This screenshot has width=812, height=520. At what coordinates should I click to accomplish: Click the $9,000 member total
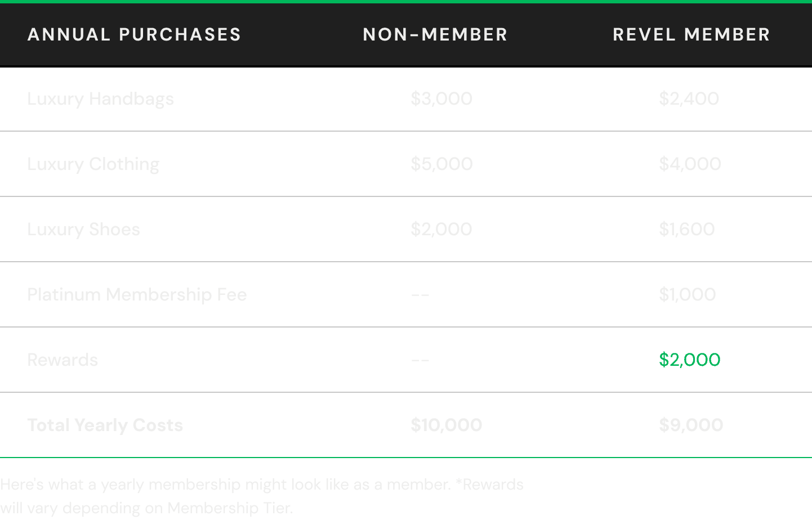[691, 425]
